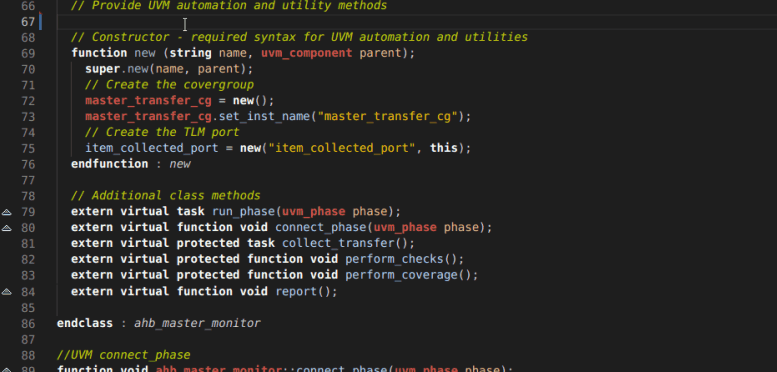Click line number 86 at endclass
The width and height of the screenshot is (777, 372).
(x=28, y=323)
